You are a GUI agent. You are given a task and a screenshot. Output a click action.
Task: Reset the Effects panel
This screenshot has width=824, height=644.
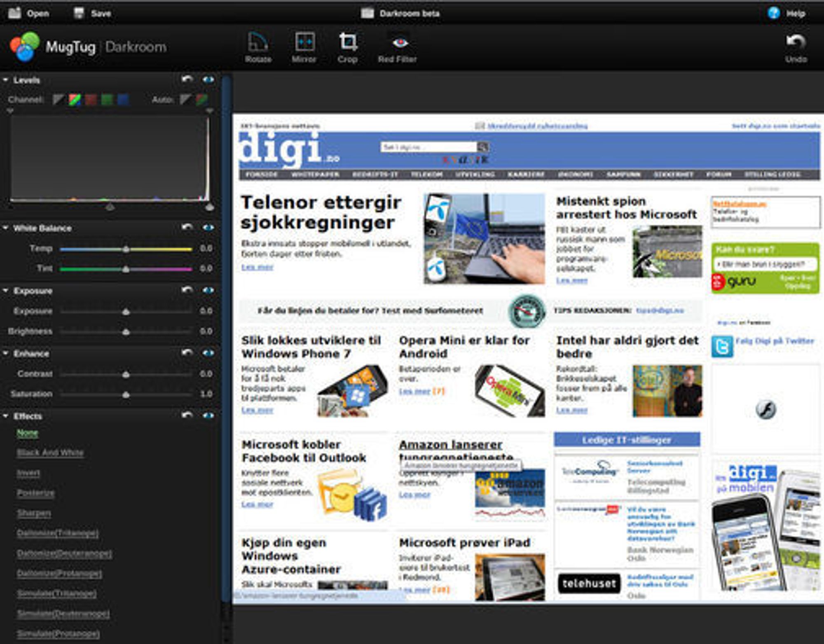click(x=187, y=415)
